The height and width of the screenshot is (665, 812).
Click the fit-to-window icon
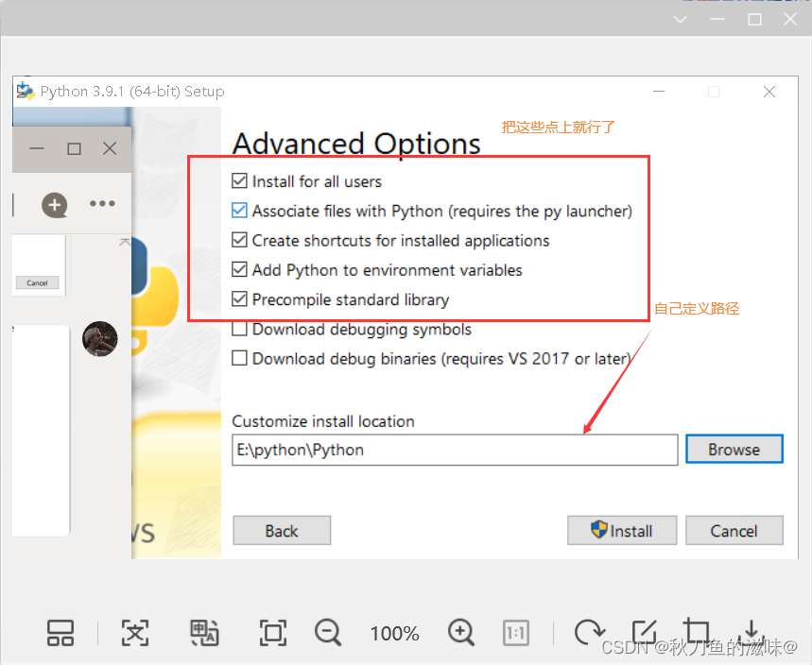click(x=273, y=632)
